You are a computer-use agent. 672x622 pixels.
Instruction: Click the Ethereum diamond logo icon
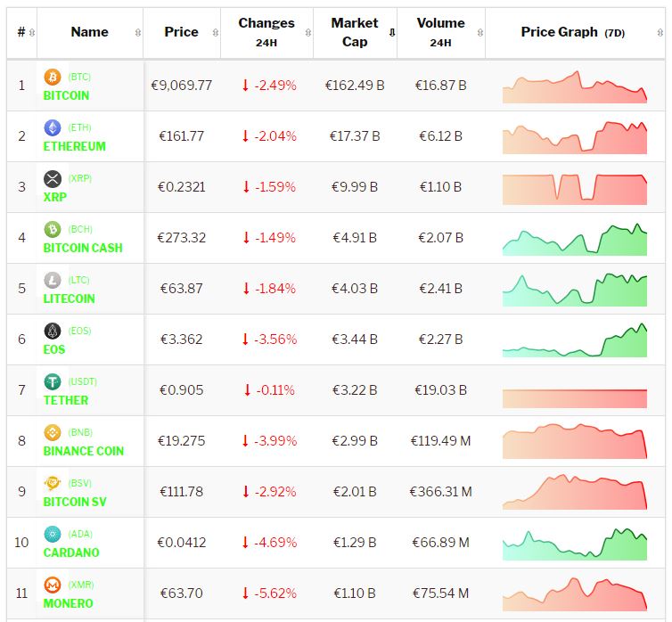point(53,128)
